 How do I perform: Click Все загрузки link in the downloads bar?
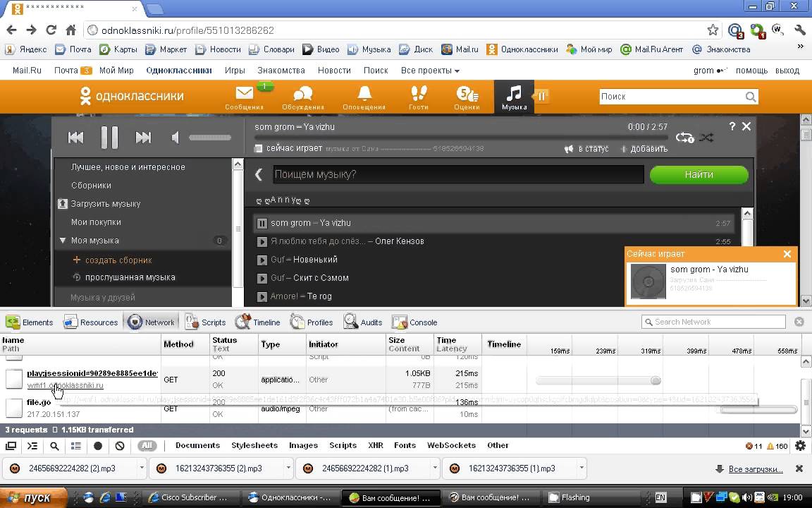tap(756, 469)
